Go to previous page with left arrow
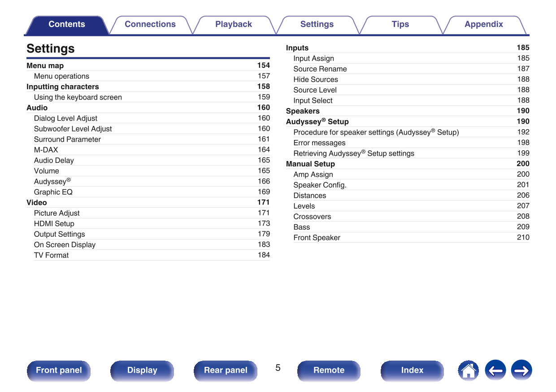The height and width of the screenshot is (392, 556). point(495,370)
